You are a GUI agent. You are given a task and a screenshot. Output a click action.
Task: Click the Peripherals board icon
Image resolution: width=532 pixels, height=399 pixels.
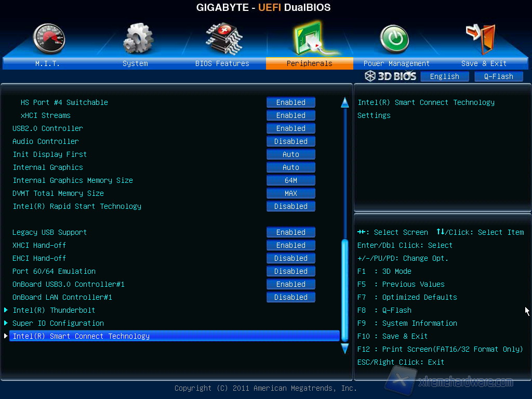tap(309, 39)
